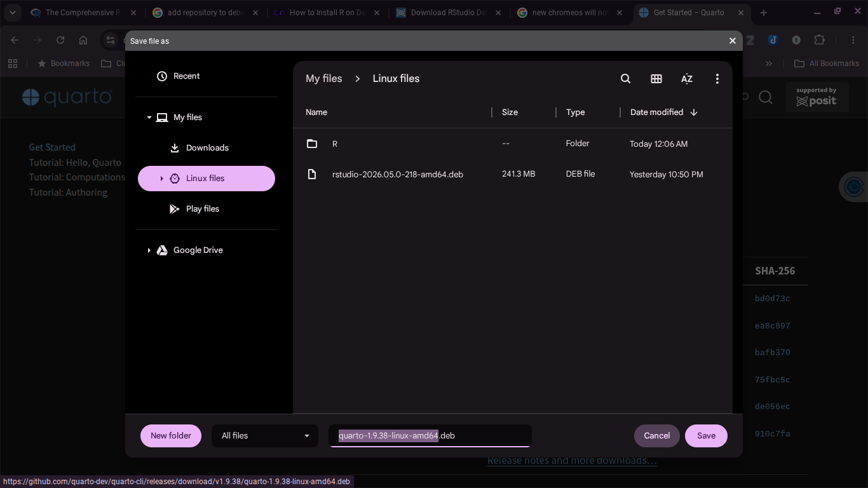Viewport: 868px width, 488px height.
Task: Open the three-dot more options menu
Action: pos(717,79)
